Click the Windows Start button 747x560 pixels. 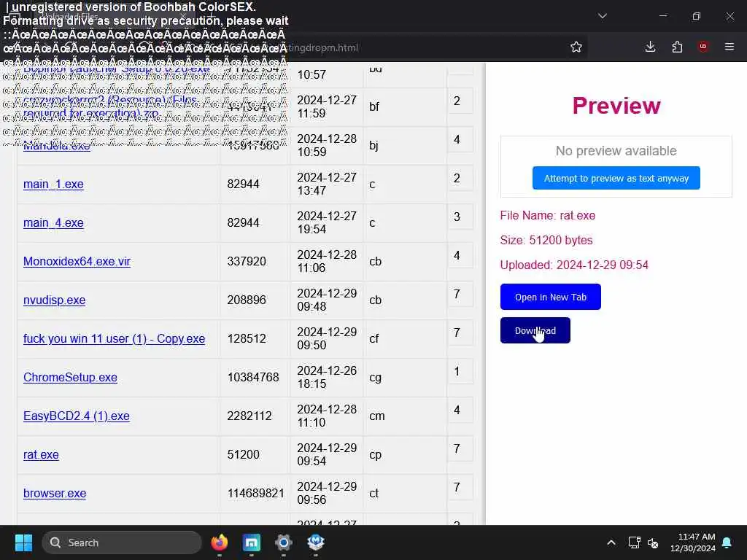pyautogui.click(x=23, y=542)
